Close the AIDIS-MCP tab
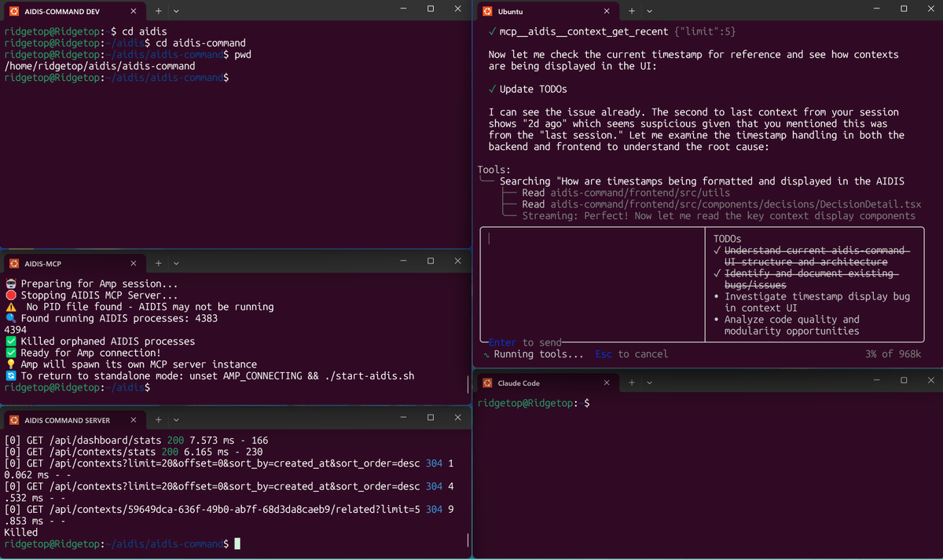943x560 pixels. [x=133, y=264]
